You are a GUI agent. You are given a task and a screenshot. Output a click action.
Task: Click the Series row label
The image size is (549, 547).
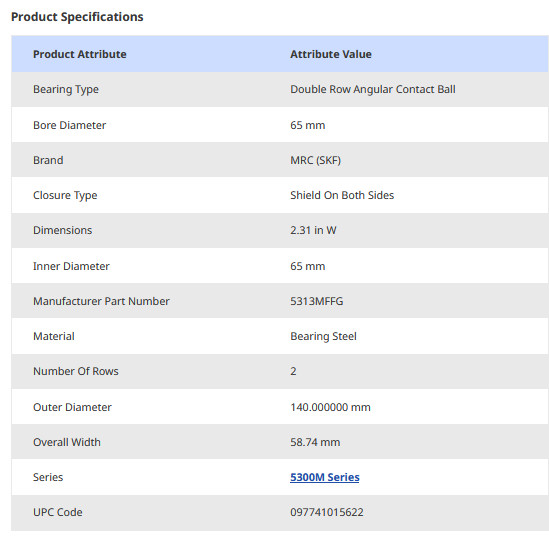pos(48,477)
